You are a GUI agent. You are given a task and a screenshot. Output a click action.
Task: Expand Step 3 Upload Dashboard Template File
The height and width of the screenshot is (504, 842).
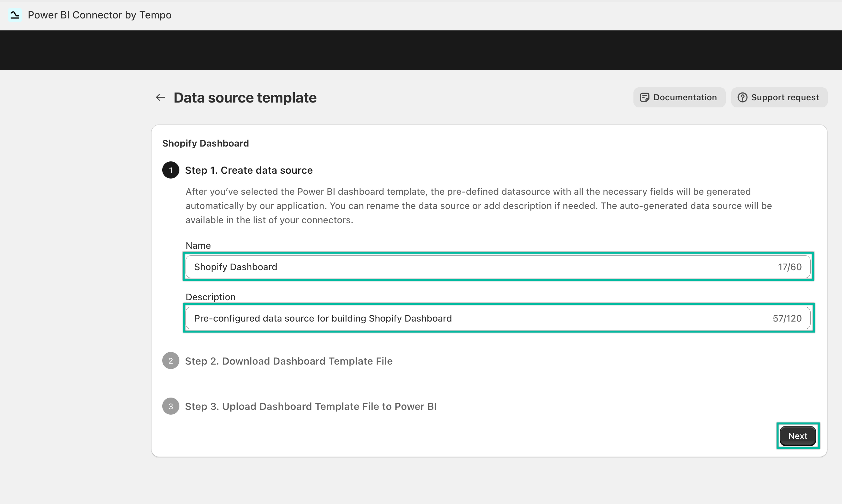[310, 407]
